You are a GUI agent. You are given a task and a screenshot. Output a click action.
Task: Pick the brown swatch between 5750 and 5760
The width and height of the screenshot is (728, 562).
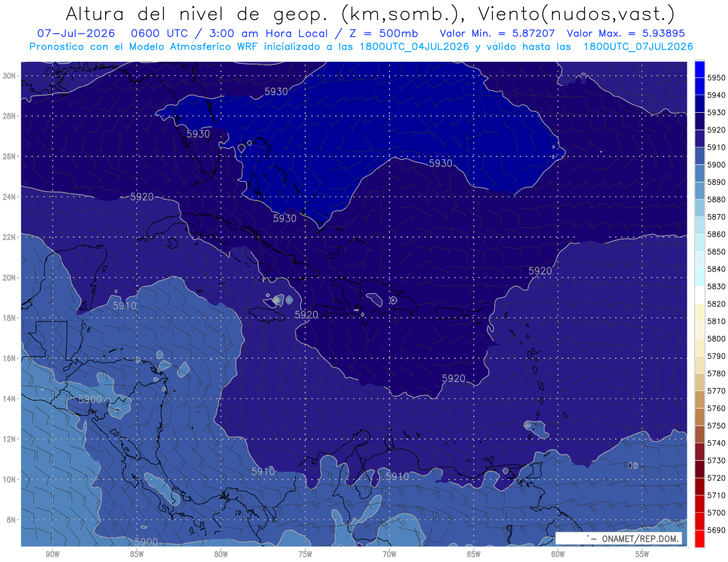tap(699, 416)
